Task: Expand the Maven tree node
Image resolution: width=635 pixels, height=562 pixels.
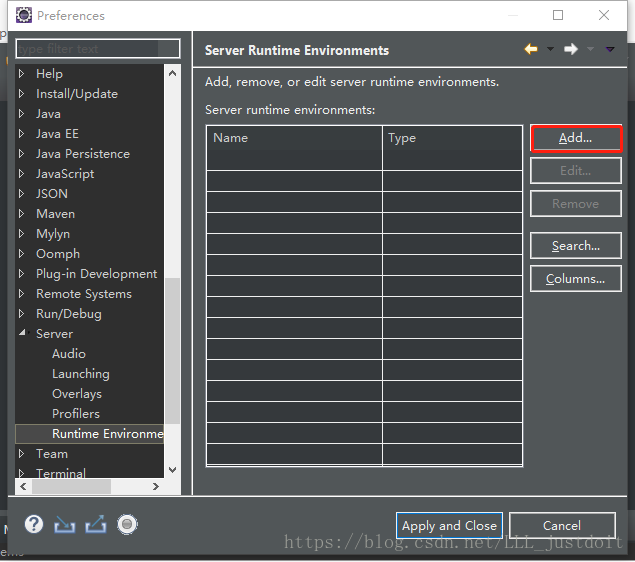Action: click(21, 214)
